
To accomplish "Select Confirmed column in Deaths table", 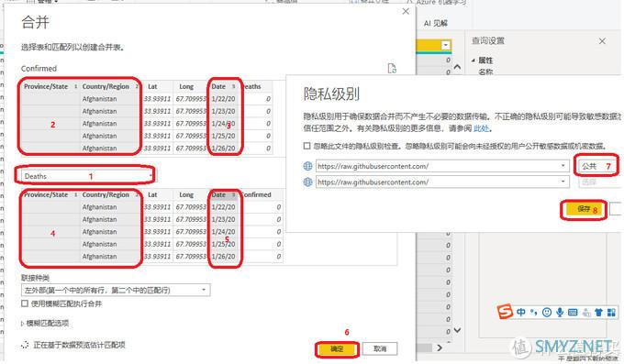I will click(x=257, y=194).
